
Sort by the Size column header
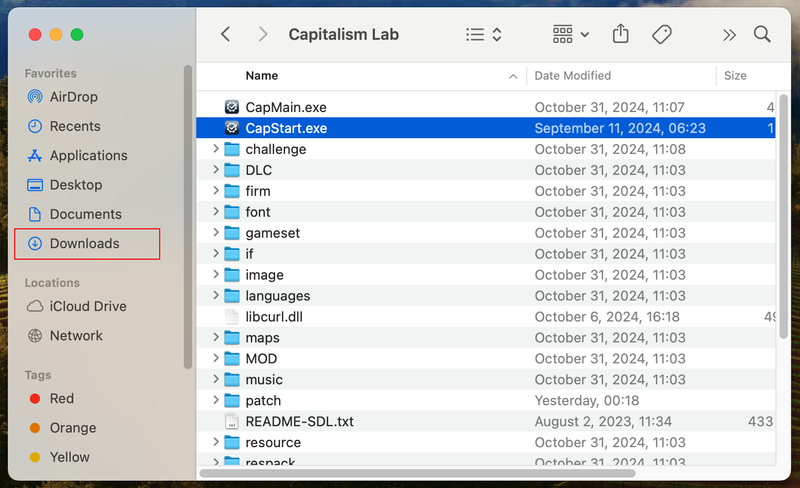pos(735,76)
